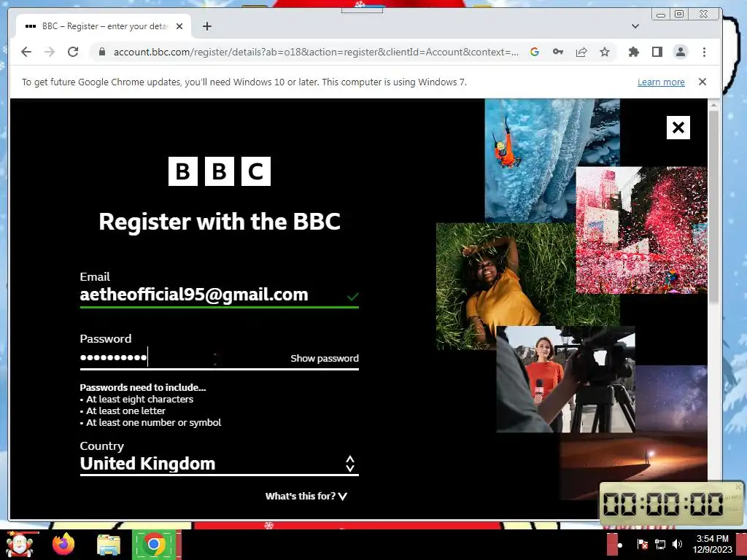This screenshot has height=560, width=747.
Task: Open the Learn more link
Action: pyautogui.click(x=661, y=82)
